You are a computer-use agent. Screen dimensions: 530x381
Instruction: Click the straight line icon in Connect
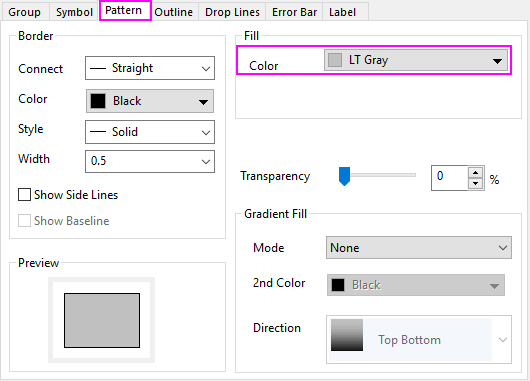click(98, 69)
